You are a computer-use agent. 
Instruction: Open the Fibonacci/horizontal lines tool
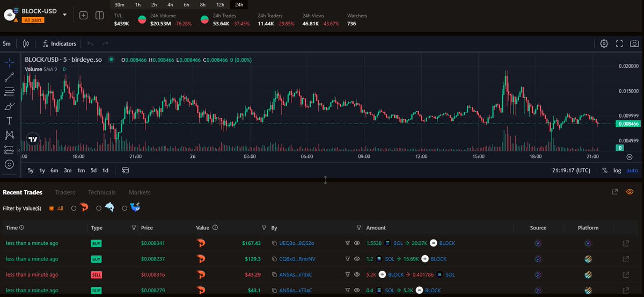pyautogui.click(x=9, y=92)
